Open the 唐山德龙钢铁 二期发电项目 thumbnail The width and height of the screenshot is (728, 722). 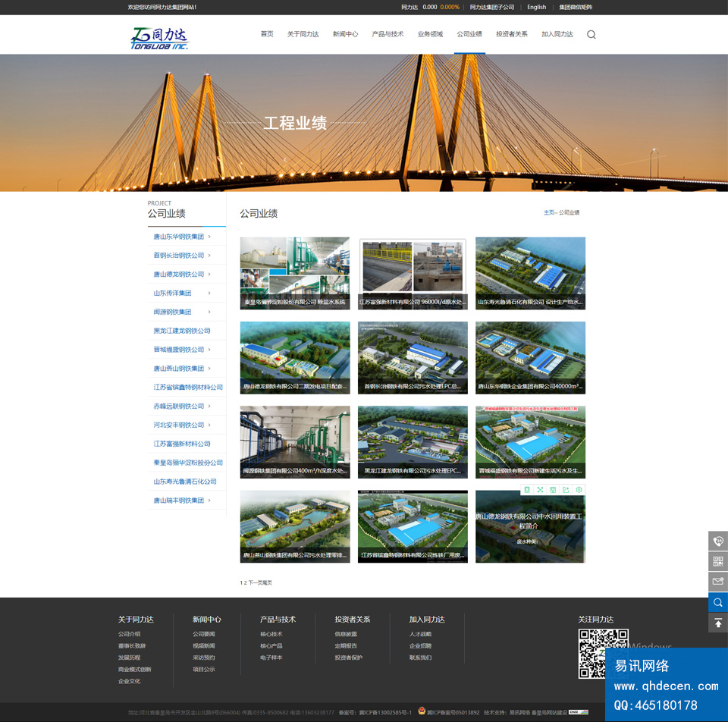pos(295,358)
